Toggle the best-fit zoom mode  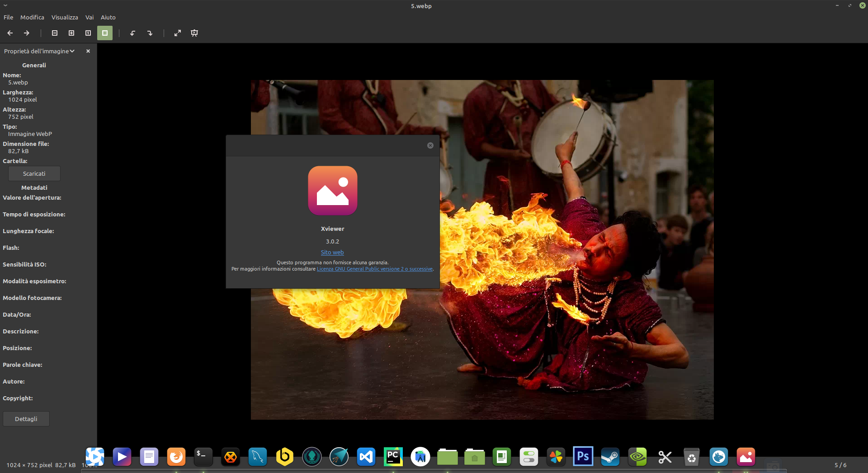[105, 33]
